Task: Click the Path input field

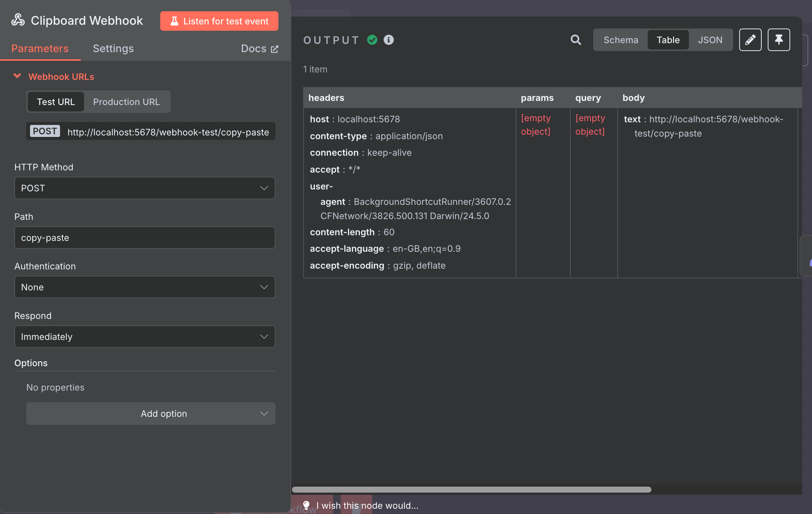Action: coord(144,237)
